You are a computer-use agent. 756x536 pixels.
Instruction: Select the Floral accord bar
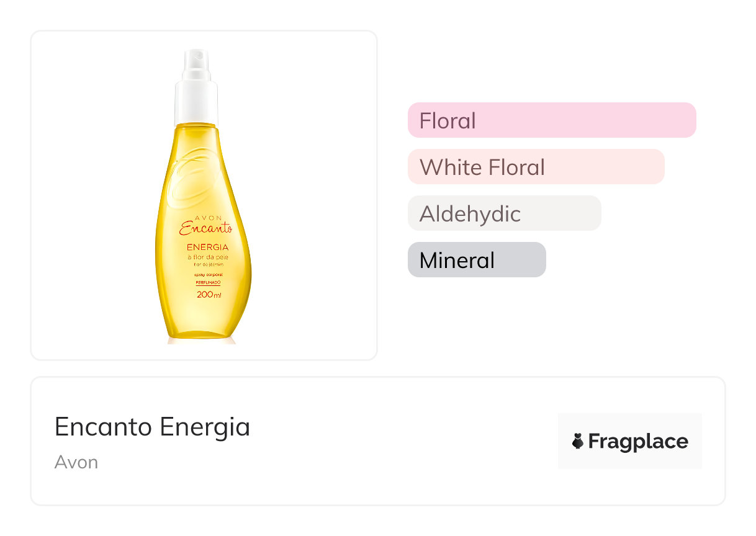[551, 120]
